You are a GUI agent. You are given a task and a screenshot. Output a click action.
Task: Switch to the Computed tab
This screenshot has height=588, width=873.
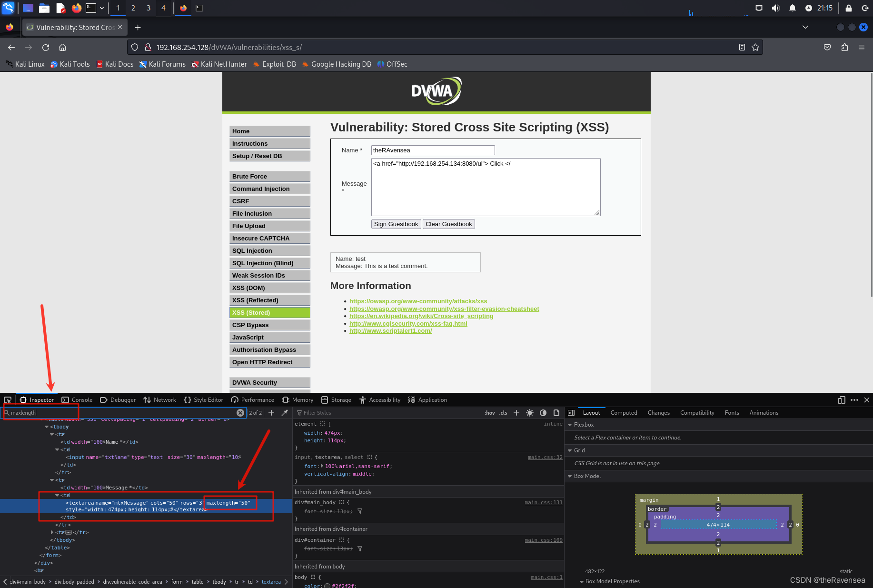click(624, 413)
